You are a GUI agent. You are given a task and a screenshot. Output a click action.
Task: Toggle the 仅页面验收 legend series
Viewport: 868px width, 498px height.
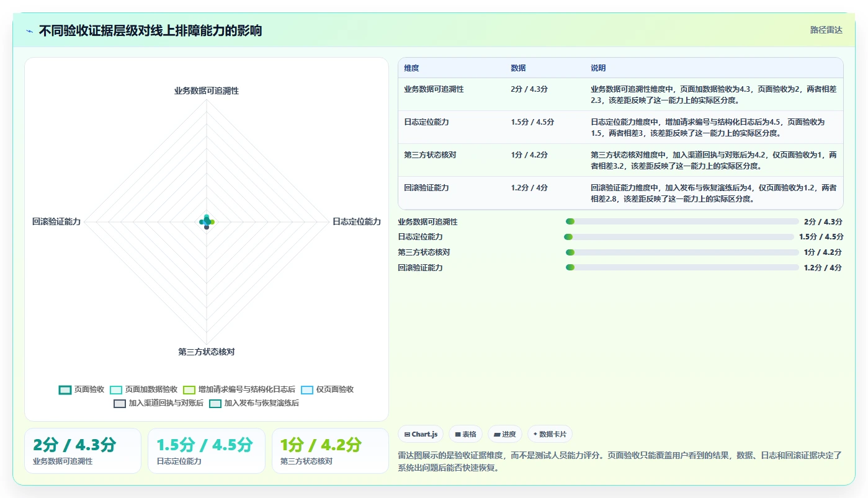327,389
